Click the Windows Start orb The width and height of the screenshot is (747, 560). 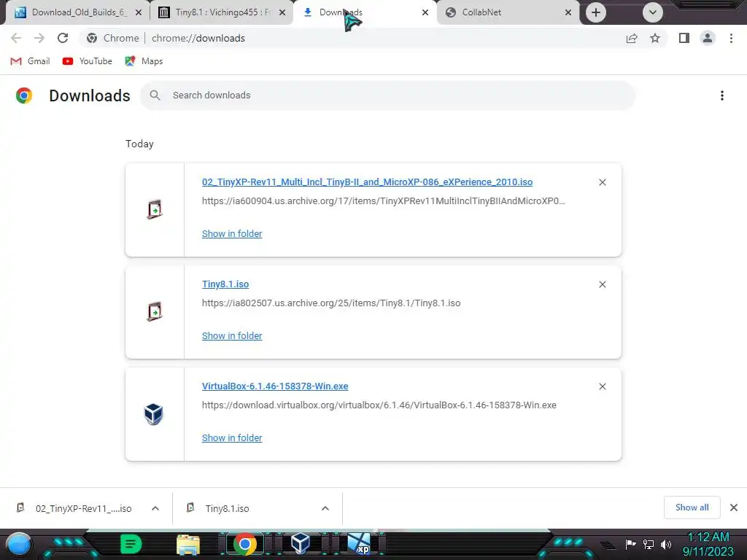coord(19,544)
